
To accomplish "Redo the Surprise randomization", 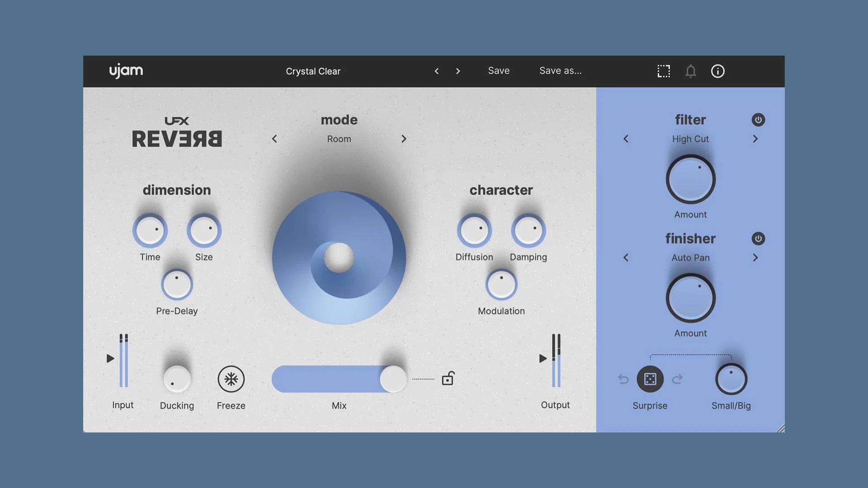I will [x=677, y=380].
